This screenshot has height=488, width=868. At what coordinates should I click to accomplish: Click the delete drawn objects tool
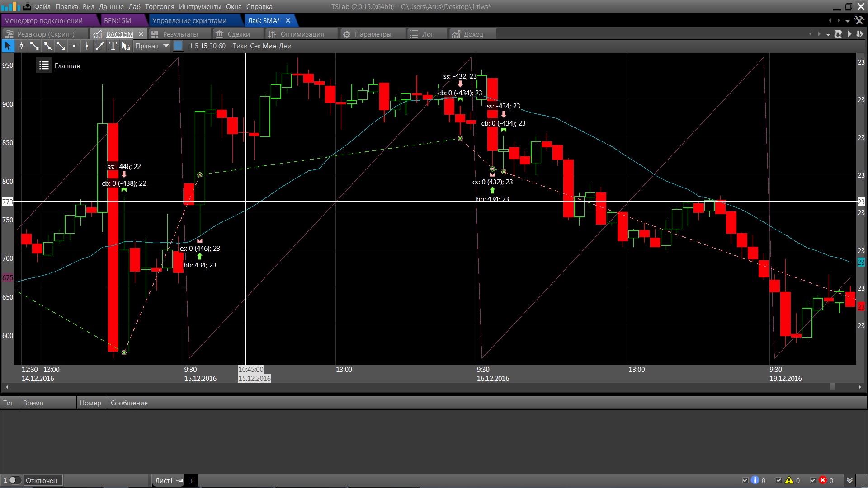click(x=126, y=46)
